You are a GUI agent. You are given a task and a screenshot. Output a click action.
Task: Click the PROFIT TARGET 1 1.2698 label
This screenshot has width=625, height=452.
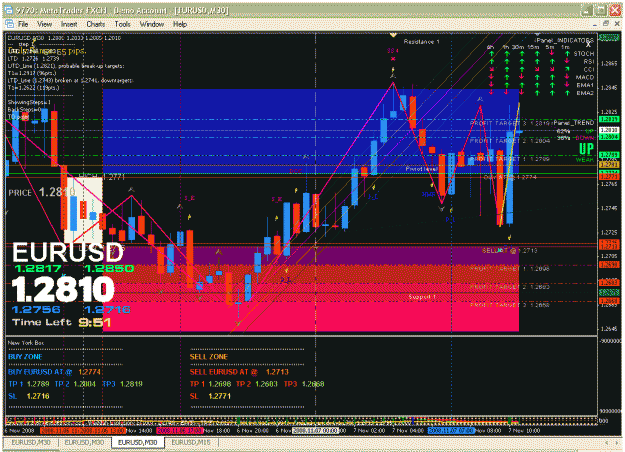510,269
